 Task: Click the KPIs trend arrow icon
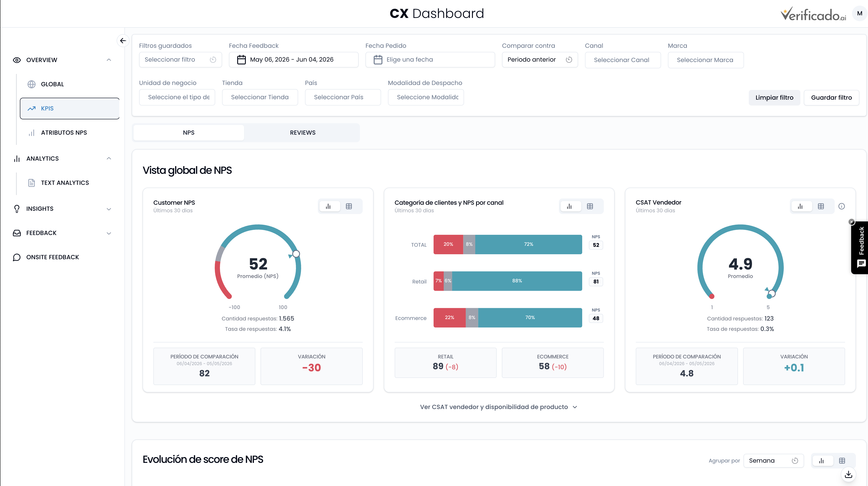[31, 109]
